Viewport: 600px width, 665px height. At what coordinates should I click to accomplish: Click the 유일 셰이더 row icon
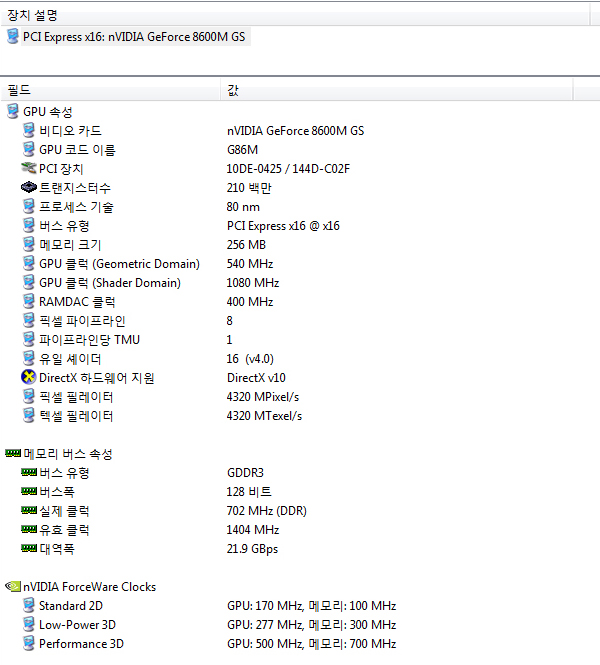coord(29,358)
